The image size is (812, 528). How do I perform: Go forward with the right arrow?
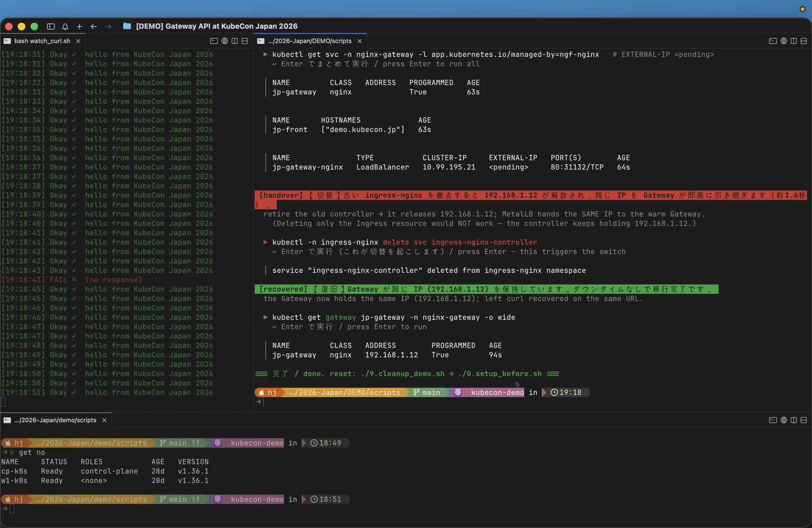pyautogui.click(x=108, y=26)
